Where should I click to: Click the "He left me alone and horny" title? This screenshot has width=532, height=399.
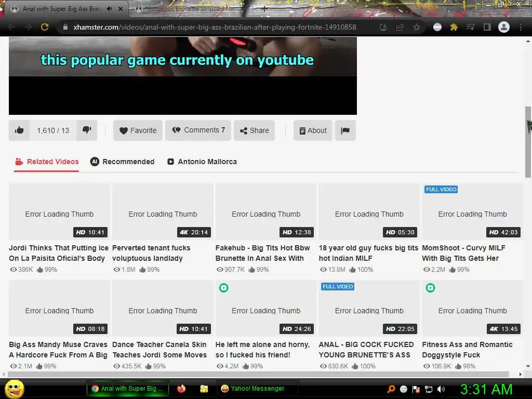(262, 350)
